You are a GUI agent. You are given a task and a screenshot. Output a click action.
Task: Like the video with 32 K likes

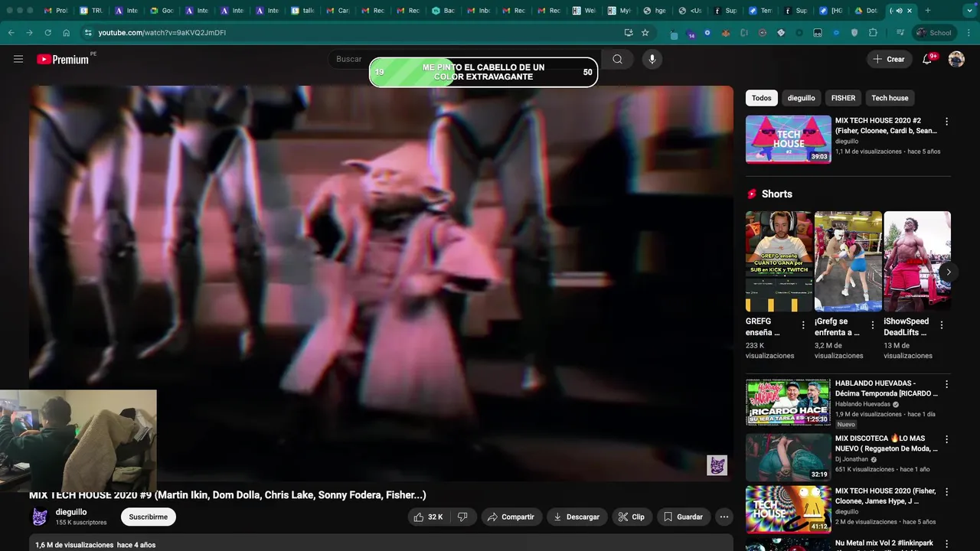[x=428, y=517]
